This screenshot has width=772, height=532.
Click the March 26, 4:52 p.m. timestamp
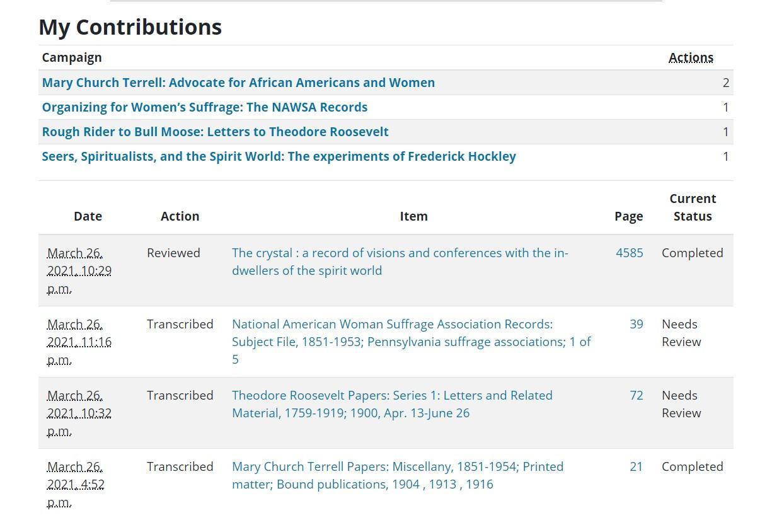[76, 484]
